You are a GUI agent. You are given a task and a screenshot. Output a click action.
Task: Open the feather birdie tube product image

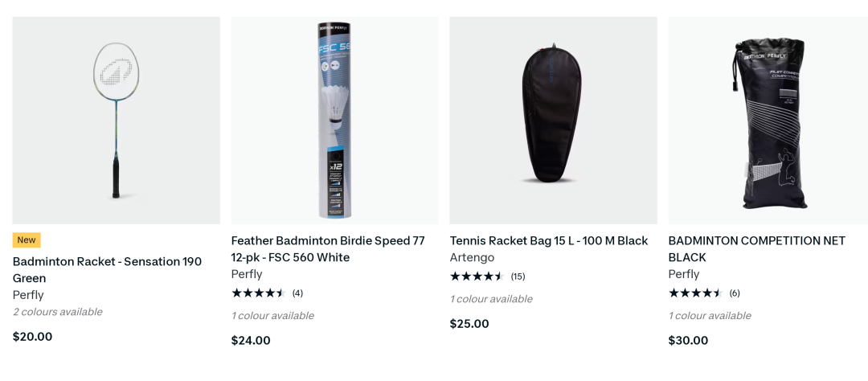[335, 121]
